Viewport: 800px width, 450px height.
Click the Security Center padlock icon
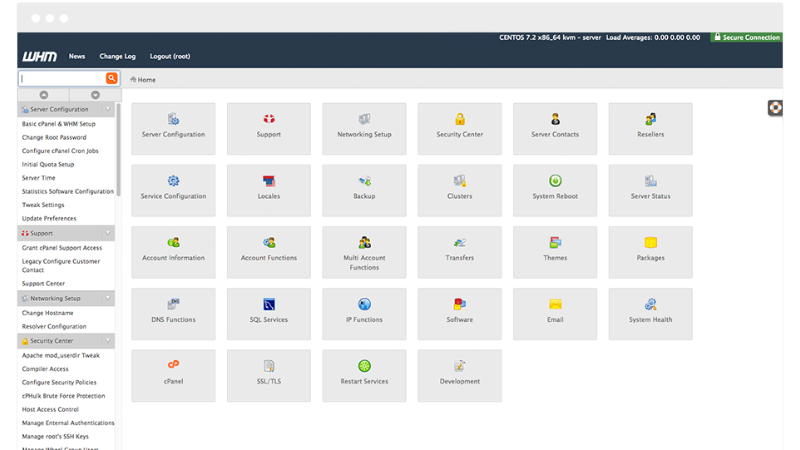point(460,119)
